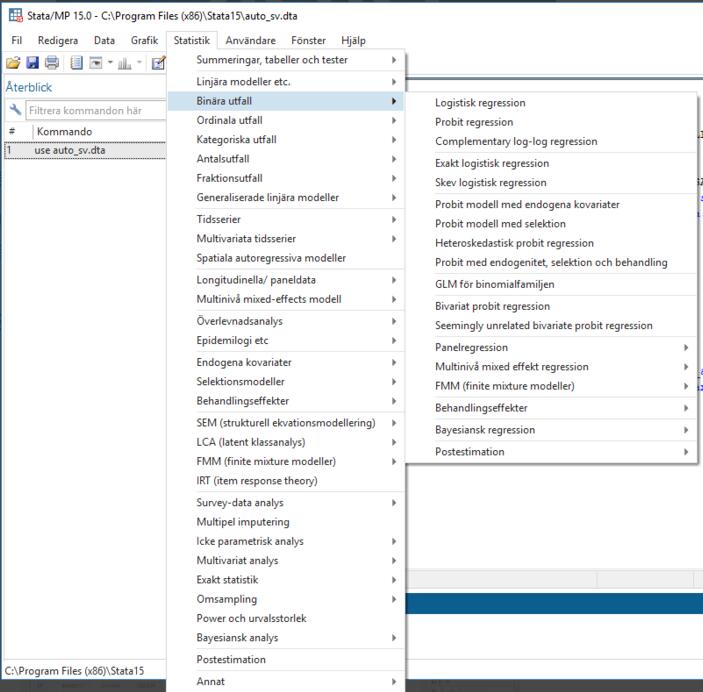This screenshot has height=692, width=703.
Task: Open Longitudinella/ paneldata submenu
Action: 286,280
